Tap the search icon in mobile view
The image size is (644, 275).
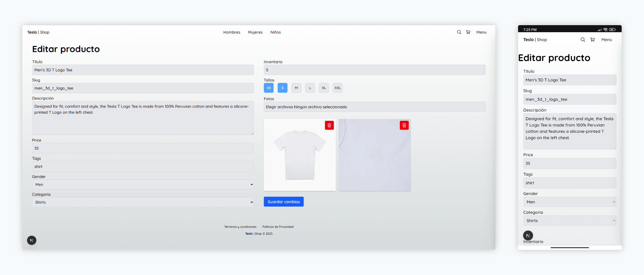583,40
